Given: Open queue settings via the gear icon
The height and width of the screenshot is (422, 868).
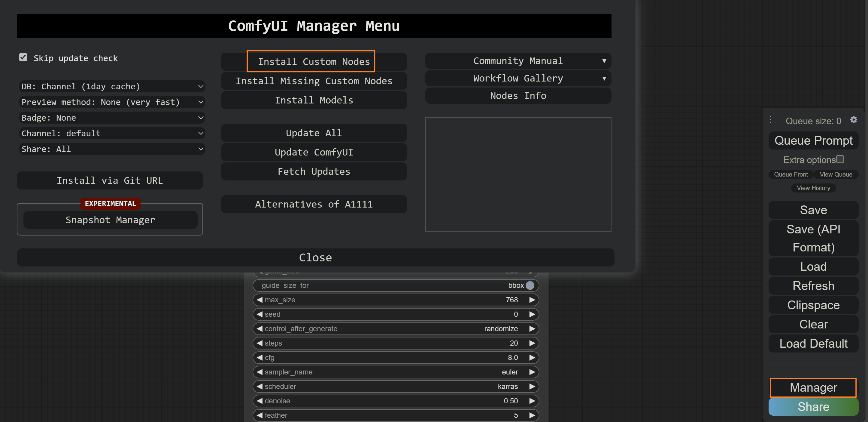Looking at the screenshot, I should point(854,120).
